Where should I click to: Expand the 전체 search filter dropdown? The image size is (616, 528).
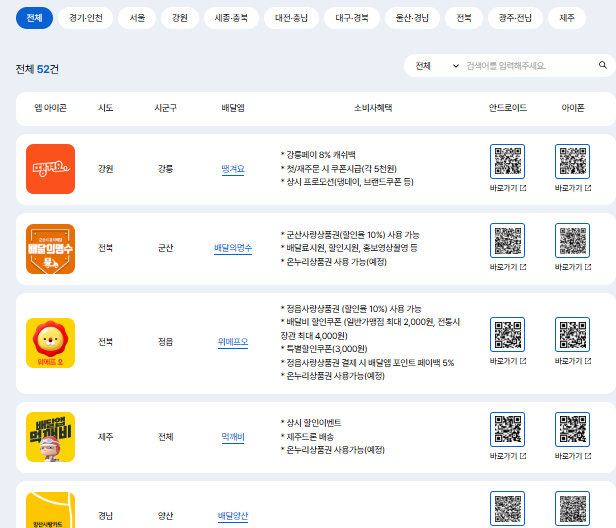pos(437,66)
